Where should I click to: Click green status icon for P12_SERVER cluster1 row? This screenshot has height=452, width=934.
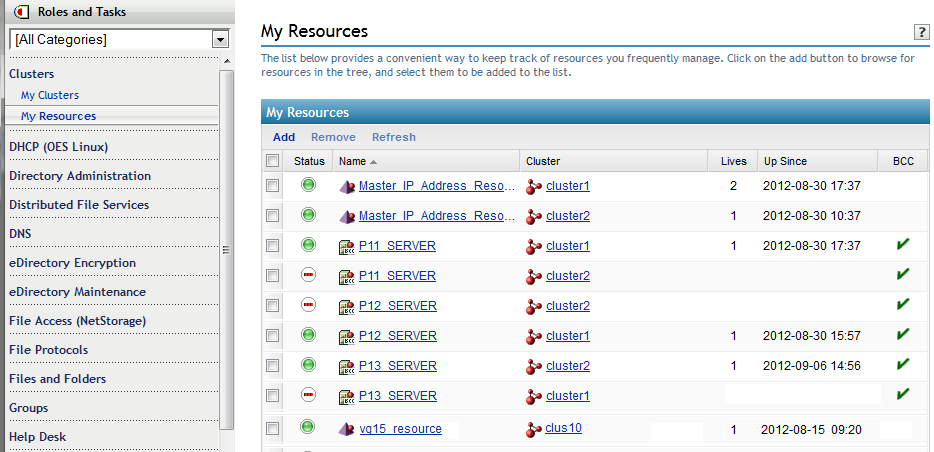click(308, 335)
